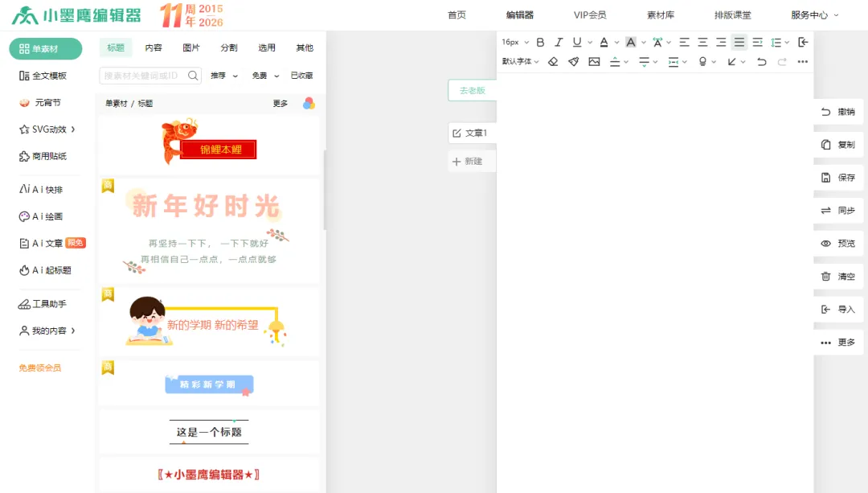
Task: Click letter spacing icon
Action: tap(657, 42)
